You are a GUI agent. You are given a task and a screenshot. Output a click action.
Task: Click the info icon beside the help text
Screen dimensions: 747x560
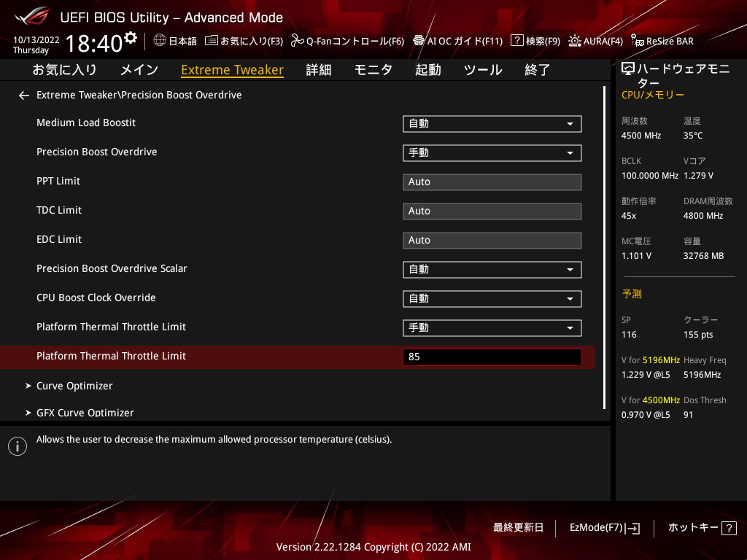18,446
